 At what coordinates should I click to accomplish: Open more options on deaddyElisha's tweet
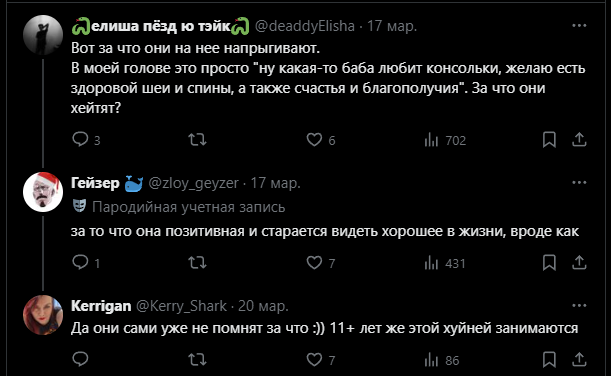[x=579, y=25]
